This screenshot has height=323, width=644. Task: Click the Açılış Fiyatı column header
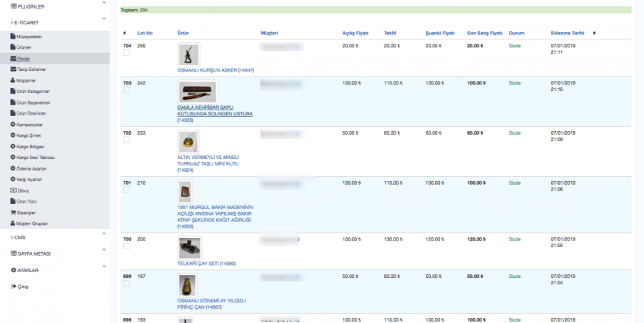click(x=355, y=33)
